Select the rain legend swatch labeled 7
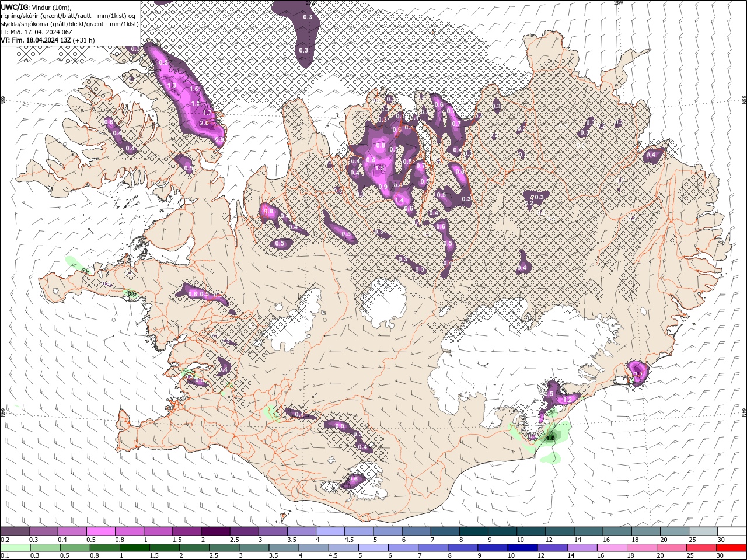This screenshot has width=747, height=560. point(432,547)
